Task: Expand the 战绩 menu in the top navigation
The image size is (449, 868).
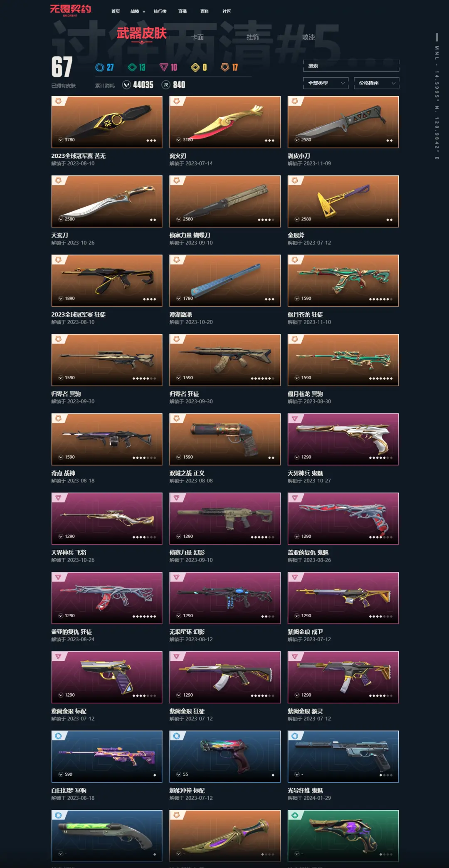Action: point(138,12)
